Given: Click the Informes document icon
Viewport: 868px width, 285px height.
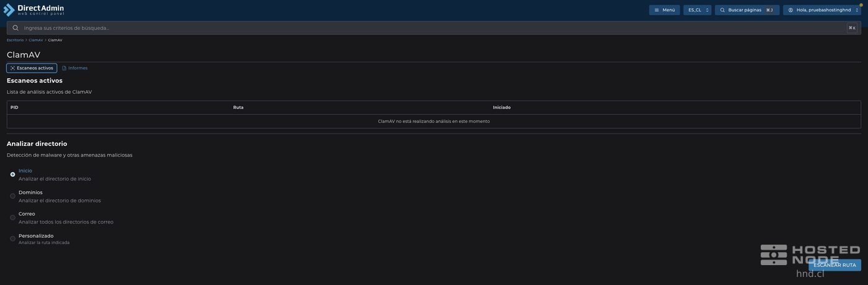Looking at the screenshot, I should click(64, 68).
